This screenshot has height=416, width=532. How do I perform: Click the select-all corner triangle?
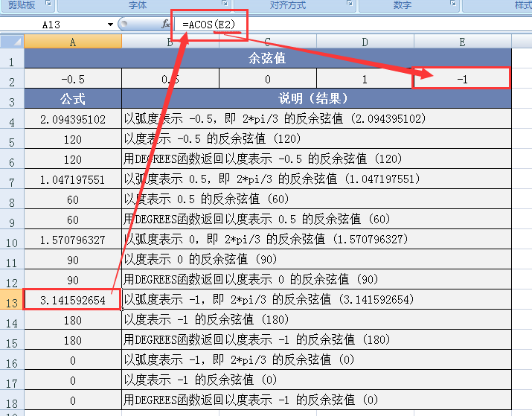[x=12, y=42]
